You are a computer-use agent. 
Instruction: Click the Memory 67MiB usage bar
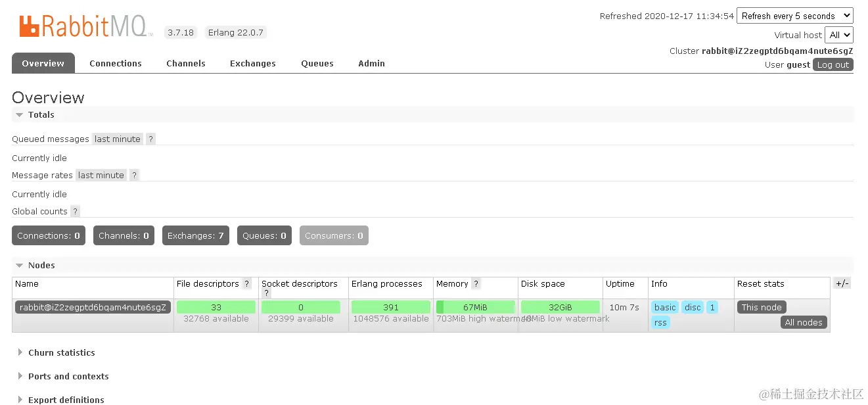click(475, 307)
